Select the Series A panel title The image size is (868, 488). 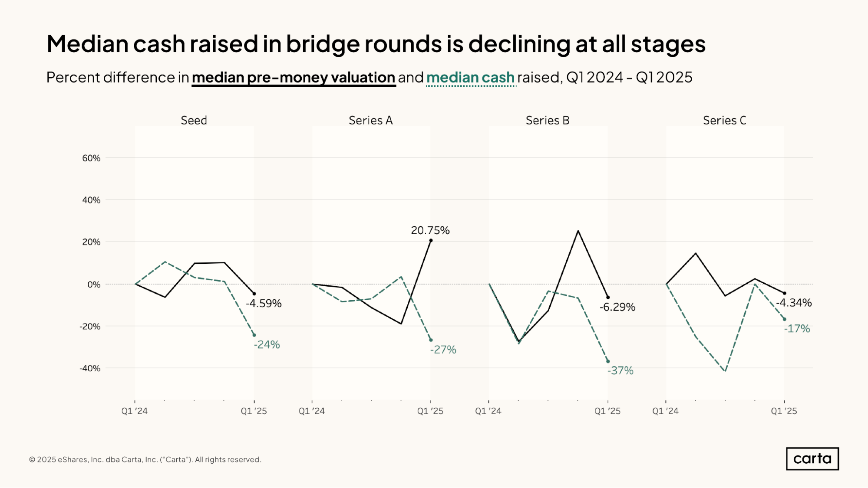(370, 120)
